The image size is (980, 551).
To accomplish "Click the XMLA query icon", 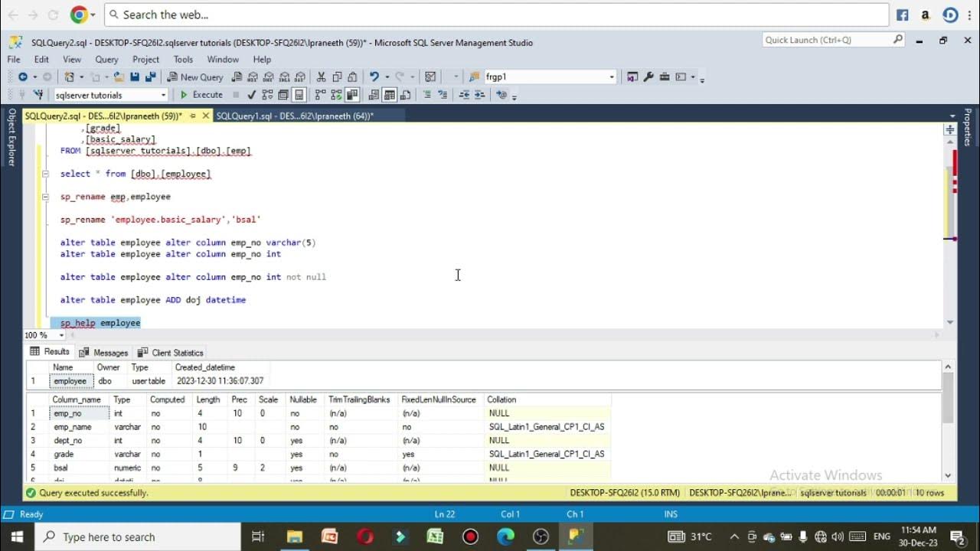I will pos(284,77).
